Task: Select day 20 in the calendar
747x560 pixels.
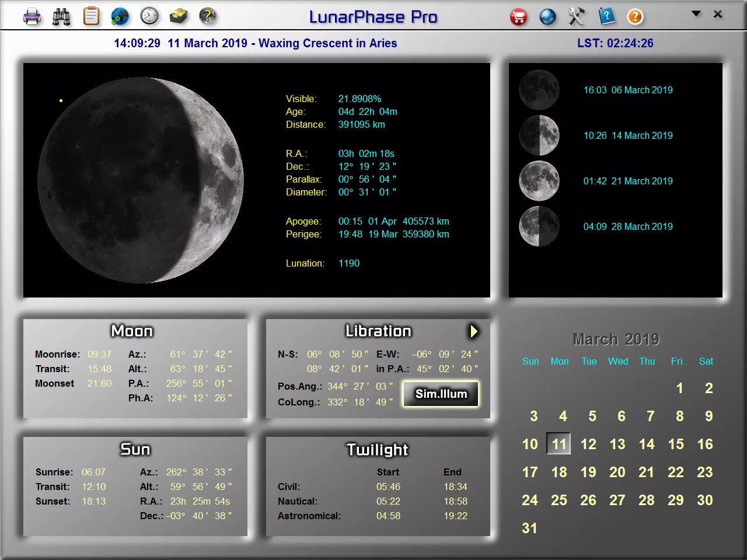Action: tap(617, 472)
